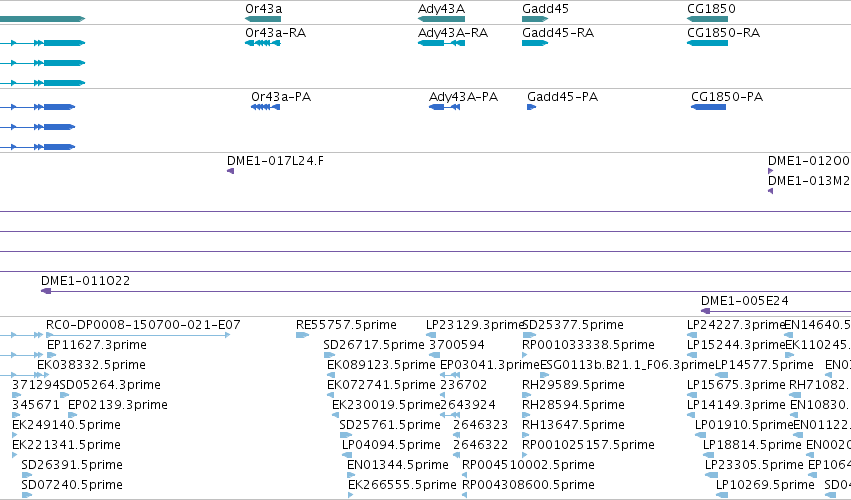Click the Ady43A-RA transcript feature

pos(441,43)
